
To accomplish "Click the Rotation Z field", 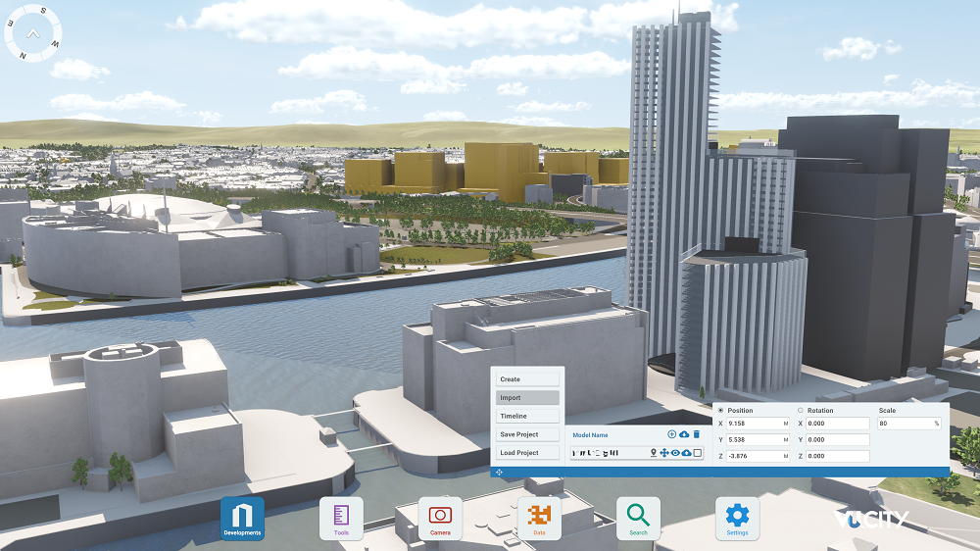I will tap(838, 456).
